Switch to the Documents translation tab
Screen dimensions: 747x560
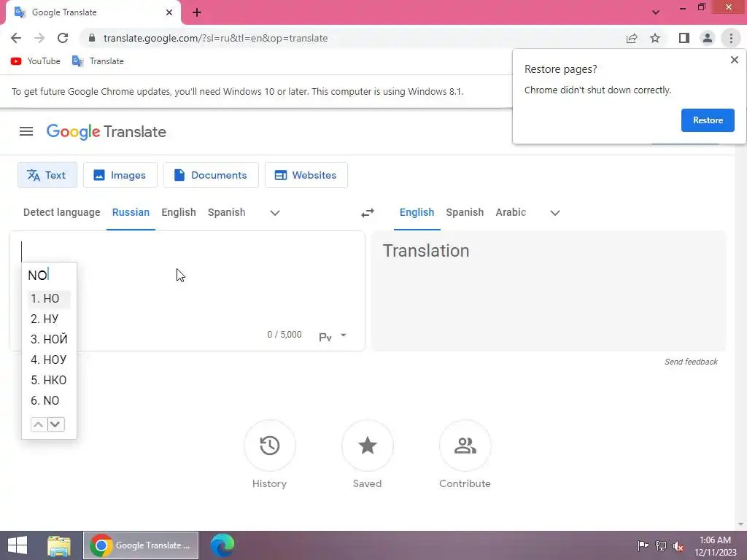coord(211,175)
